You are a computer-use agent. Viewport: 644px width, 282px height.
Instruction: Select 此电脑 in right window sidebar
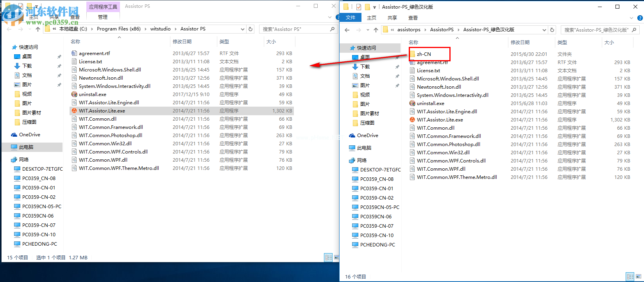(364, 148)
